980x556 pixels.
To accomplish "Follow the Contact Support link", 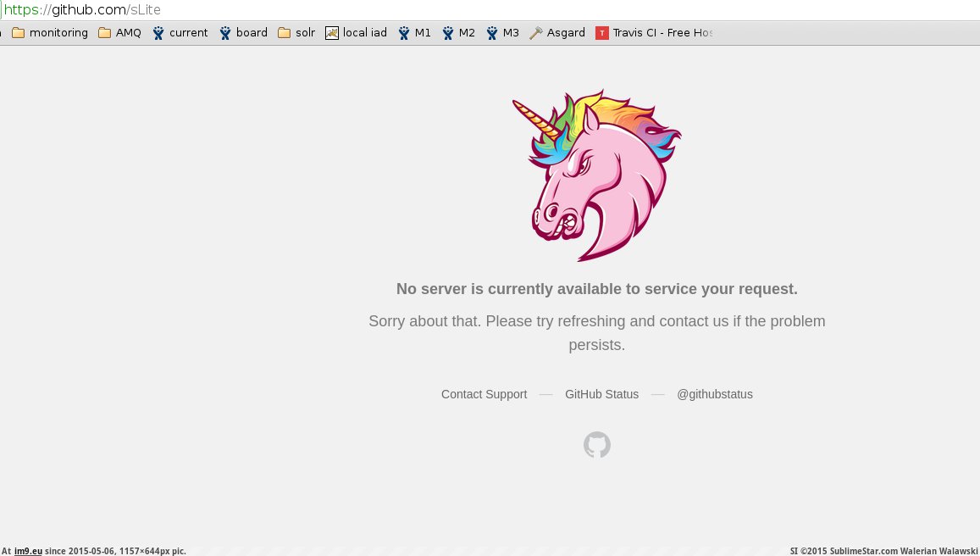I will (484, 395).
